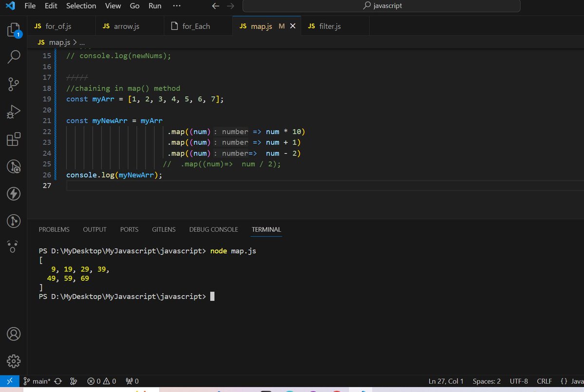
Task: Open the Manage gear icon
Action: click(x=14, y=361)
